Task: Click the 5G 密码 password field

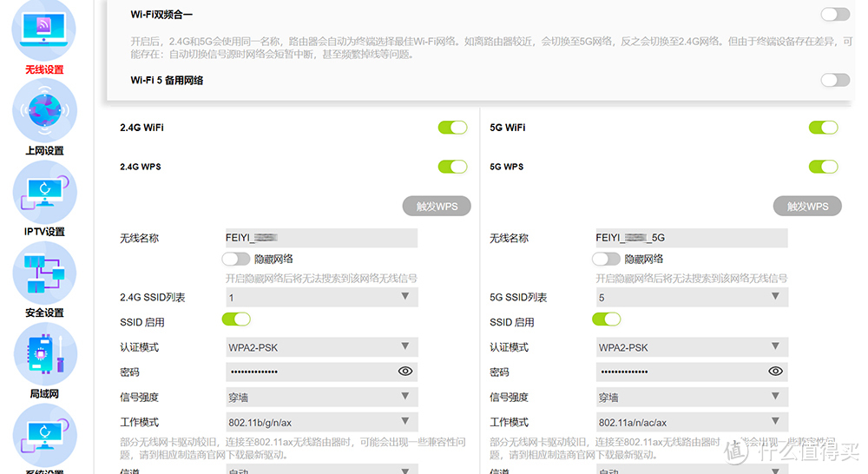Action: pos(692,372)
